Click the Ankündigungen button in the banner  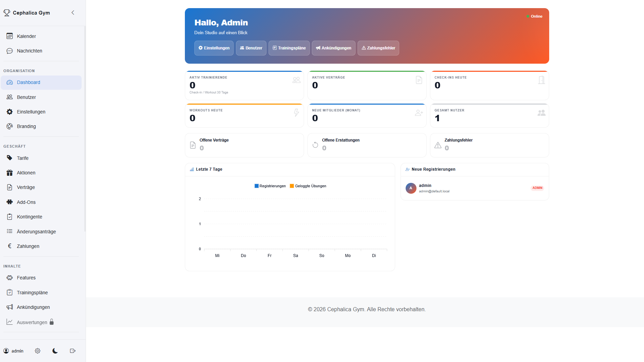pyautogui.click(x=334, y=48)
